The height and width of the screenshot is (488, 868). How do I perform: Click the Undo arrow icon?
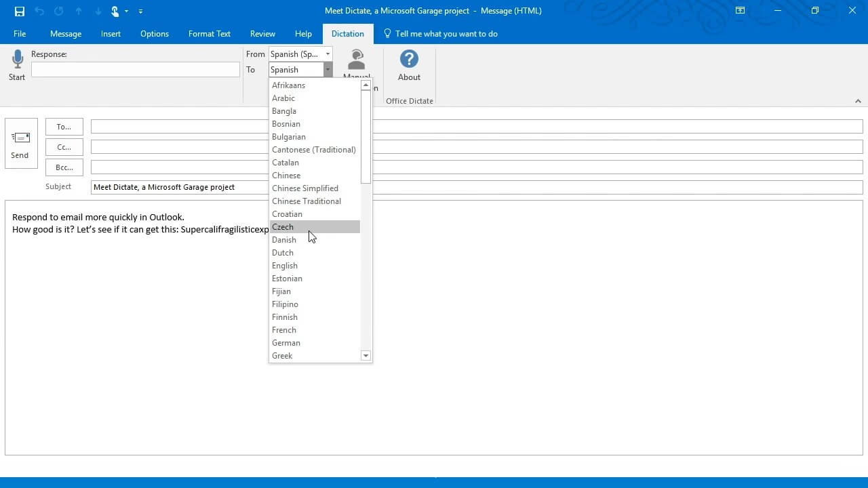(x=39, y=11)
